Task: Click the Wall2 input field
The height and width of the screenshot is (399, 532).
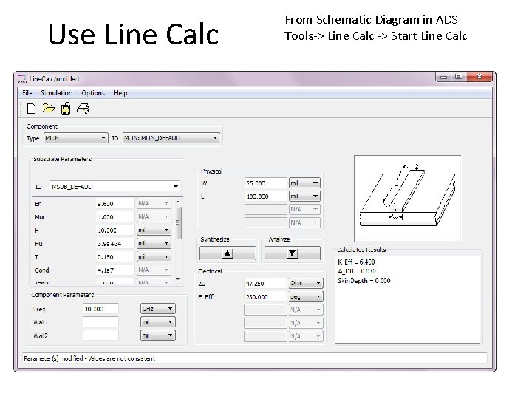Action: (100, 335)
